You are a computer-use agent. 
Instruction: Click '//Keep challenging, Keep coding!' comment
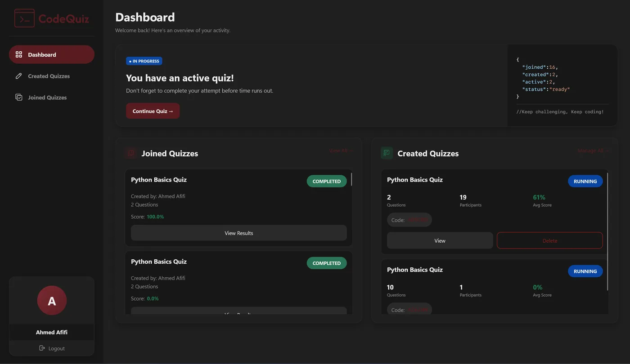(560, 111)
